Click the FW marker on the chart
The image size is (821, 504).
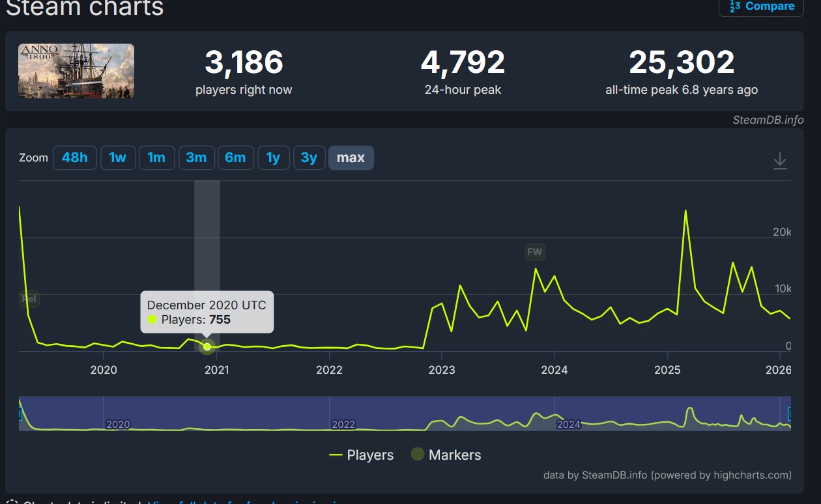534,252
